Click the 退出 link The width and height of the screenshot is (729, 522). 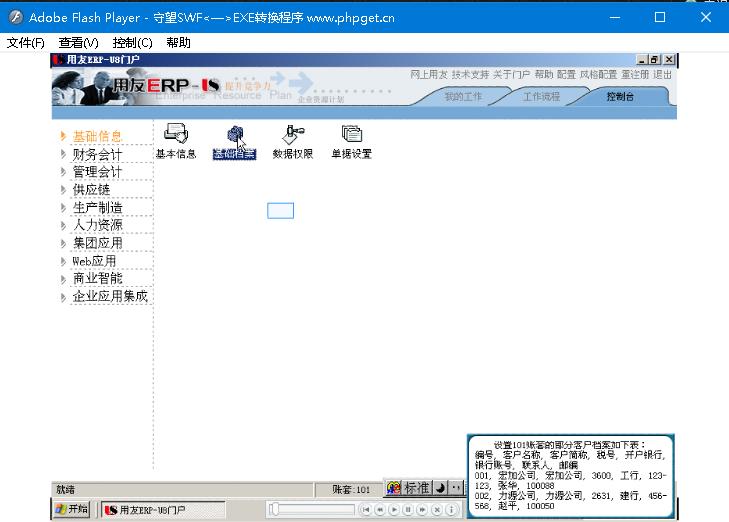(663, 74)
